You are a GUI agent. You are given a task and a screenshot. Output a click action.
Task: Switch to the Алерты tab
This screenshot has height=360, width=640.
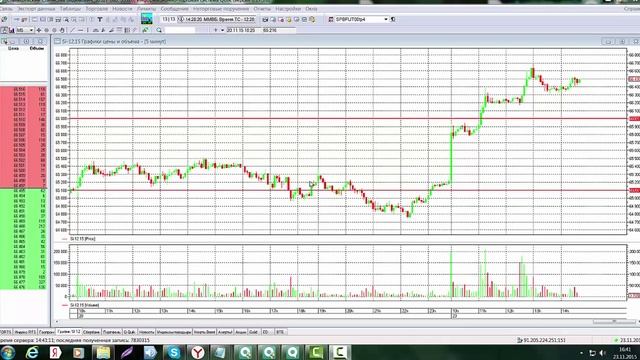coord(225,332)
